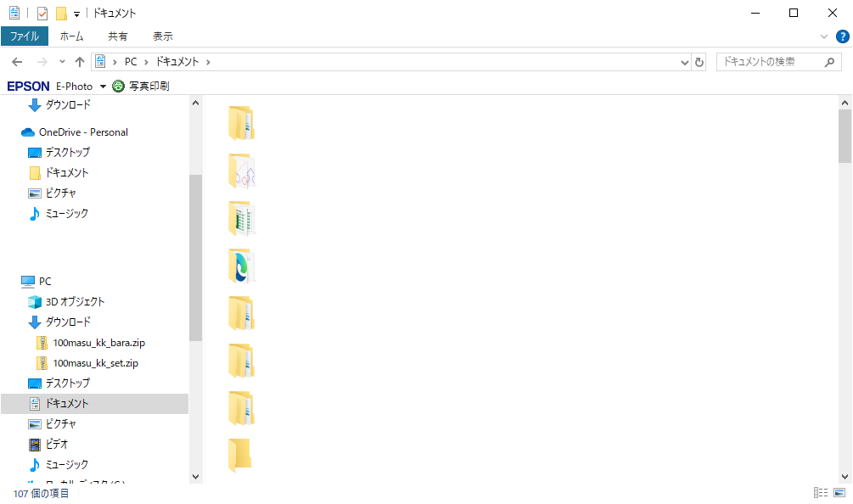Click the file list scroll-up arrow
853x504 pixels.
pos(845,103)
